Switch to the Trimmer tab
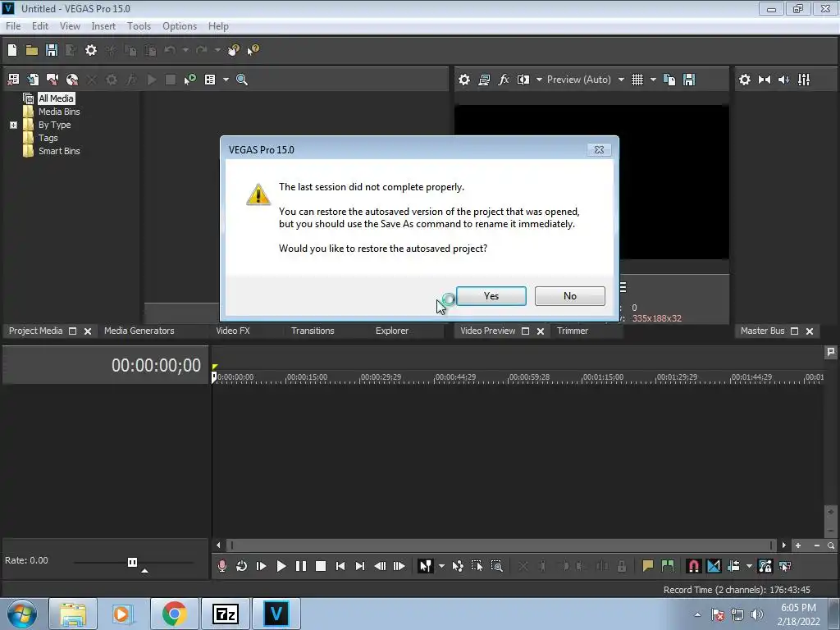This screenshot has height=630, width=840. click(572, 331)
